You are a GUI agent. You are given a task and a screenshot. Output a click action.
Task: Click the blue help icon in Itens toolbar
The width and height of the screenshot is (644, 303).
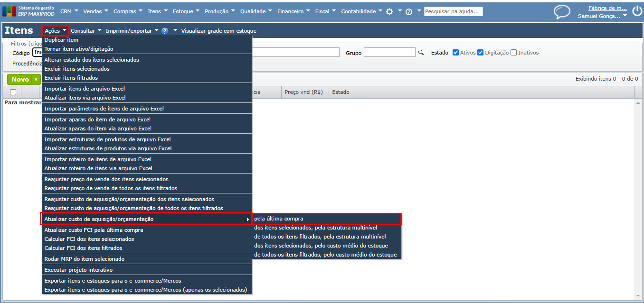pyautogui.click(x=165, y=31)
